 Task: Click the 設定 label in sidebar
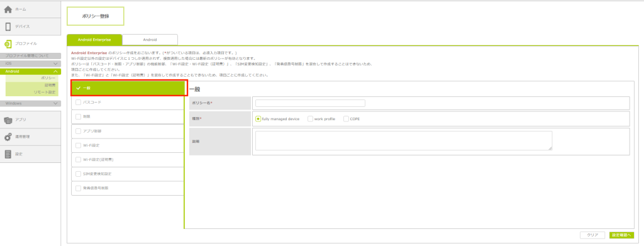point(19,154)
